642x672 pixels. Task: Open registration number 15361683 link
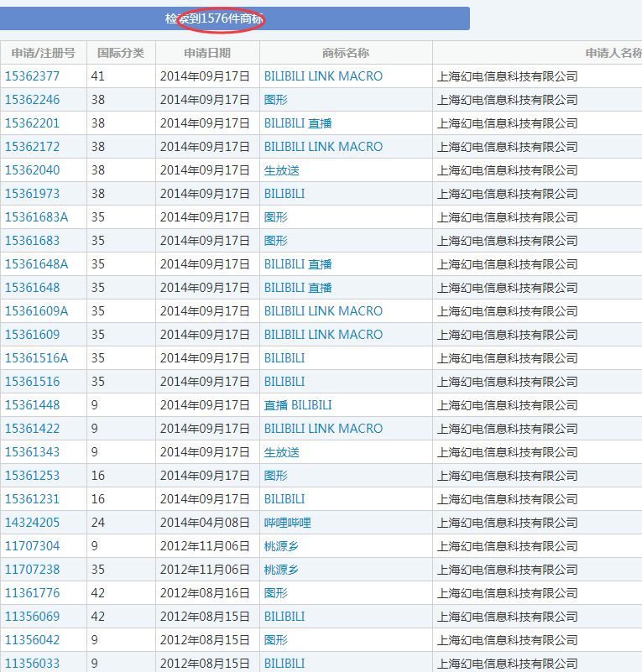pos(32,241)
